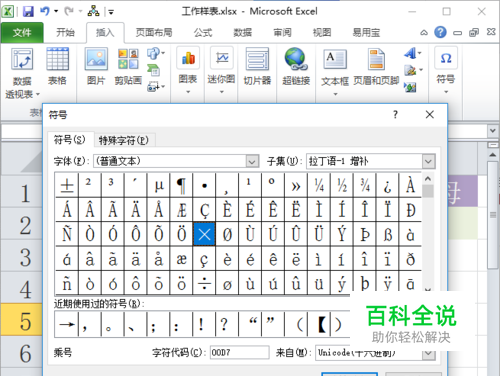Click symbol grid scrollbar thumb

click(428, 191)
